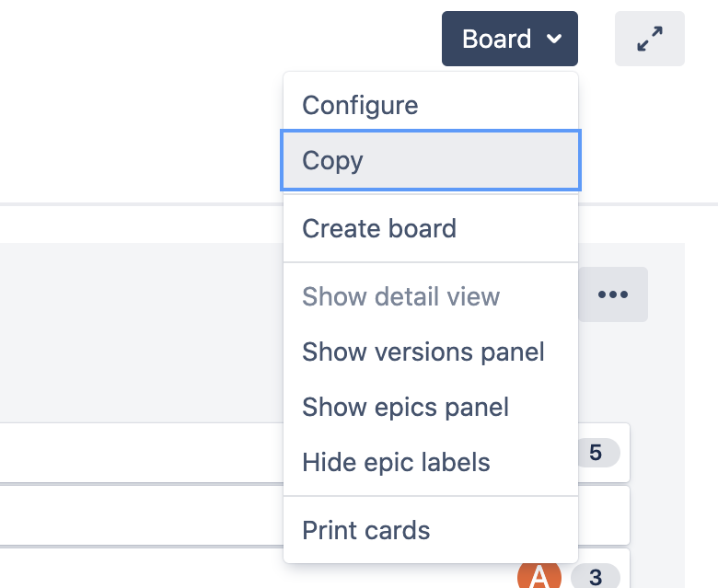Click the story points badge showing 3
Screen dimensions: 718x588
[x=596, y=576]
